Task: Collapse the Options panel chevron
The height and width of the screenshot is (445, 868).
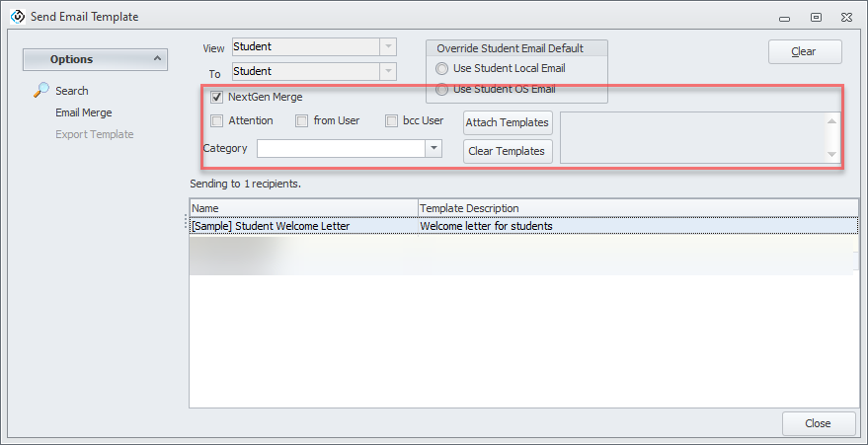Action: (x=157, y=59)
